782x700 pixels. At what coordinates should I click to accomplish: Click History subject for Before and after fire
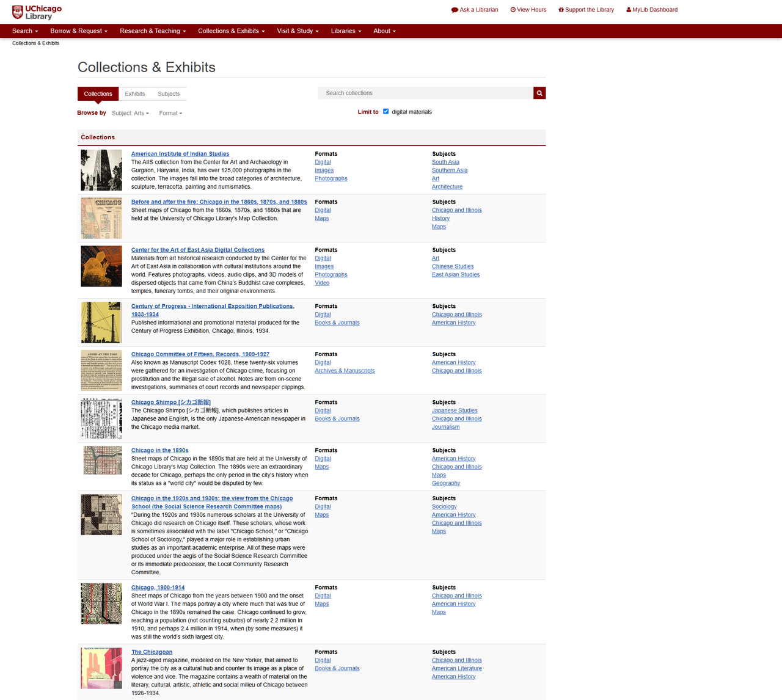point(440,219)
